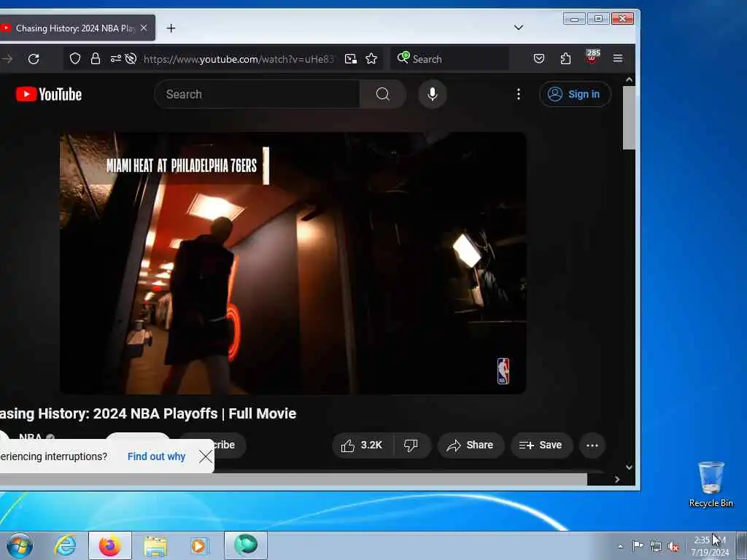747x560 pixels.
Task: Click page scrollbar up arrow
Action: (x=629, y=80)
